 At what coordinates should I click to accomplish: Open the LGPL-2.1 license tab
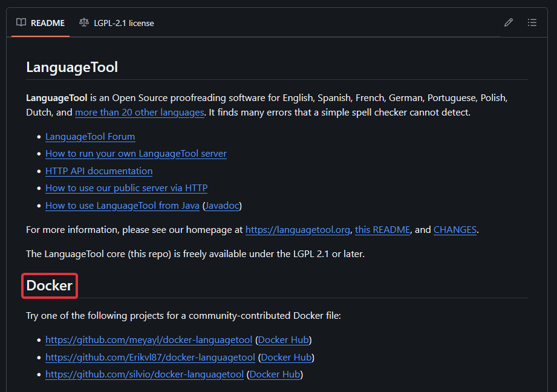click(x=117, y=23)
